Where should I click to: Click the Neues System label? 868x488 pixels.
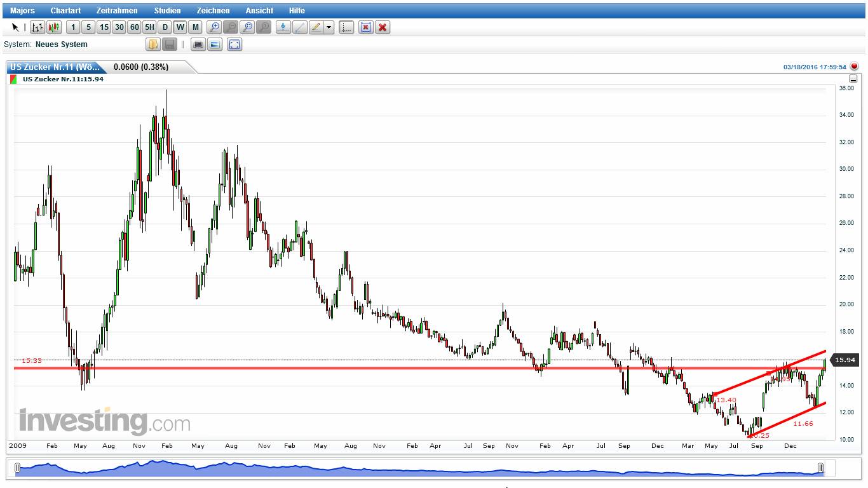coord(62,44)
